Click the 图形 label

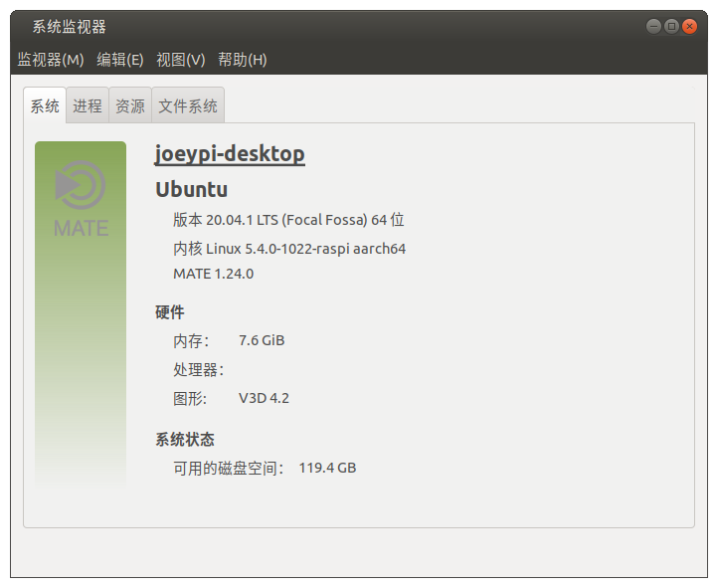[190, 398]
